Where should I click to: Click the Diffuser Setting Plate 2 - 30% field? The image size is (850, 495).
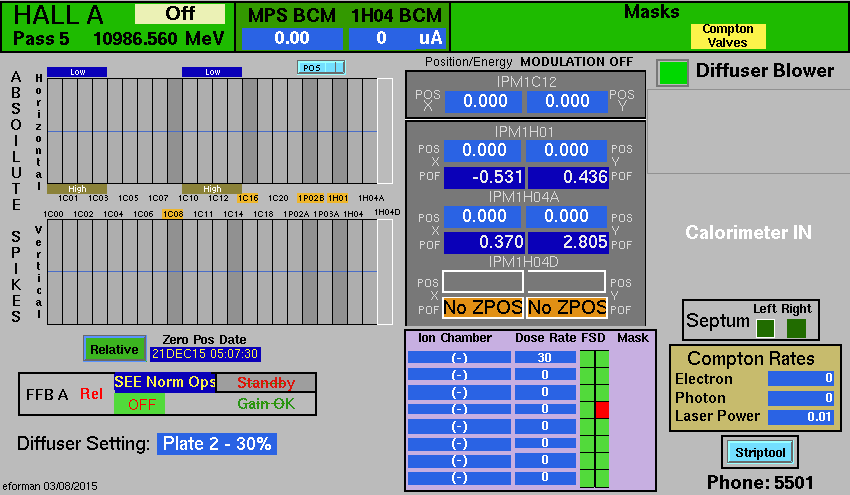tap(217, 443)
